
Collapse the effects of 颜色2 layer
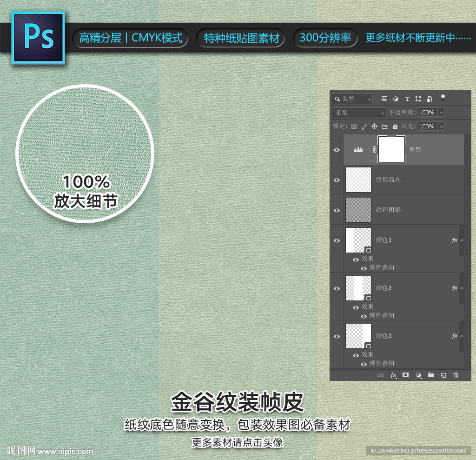tap(462, 288)
